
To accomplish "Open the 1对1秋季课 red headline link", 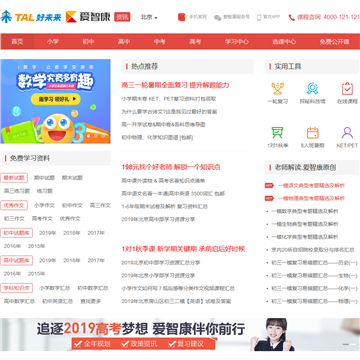I will (x=183, y=249).
